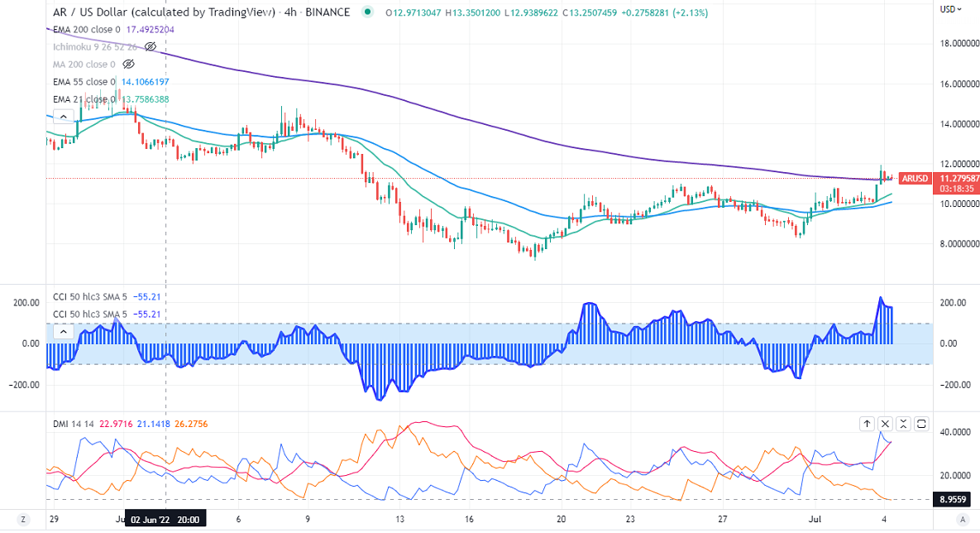The height and width of the screenshot is (533, 980).
Task: Click the 18.000000 price axis label
Action: (x=959, y=43)
